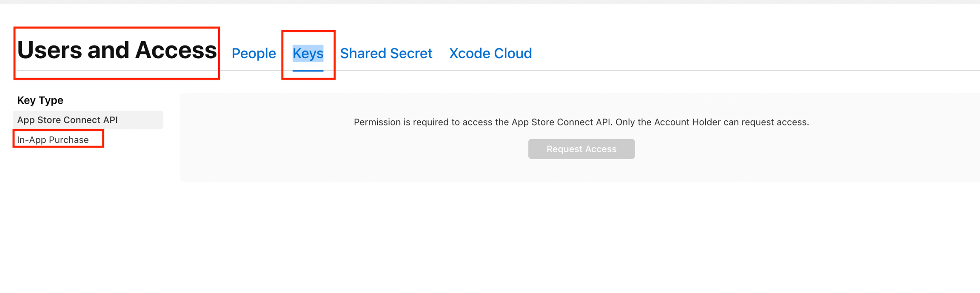The height and width of the screenshot is (293, 980).
Task: Click the Key Type sidebar label
Action: [x=40, y=100]
